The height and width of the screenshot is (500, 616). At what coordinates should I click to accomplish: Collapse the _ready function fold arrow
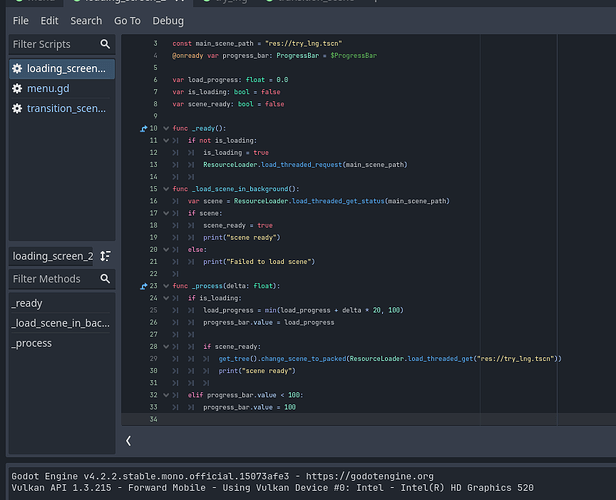(x=165, y=129)
